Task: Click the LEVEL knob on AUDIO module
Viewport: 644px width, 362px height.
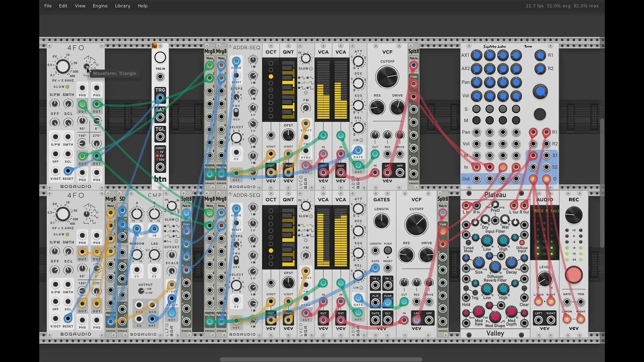Action: (x=544, y=279)
